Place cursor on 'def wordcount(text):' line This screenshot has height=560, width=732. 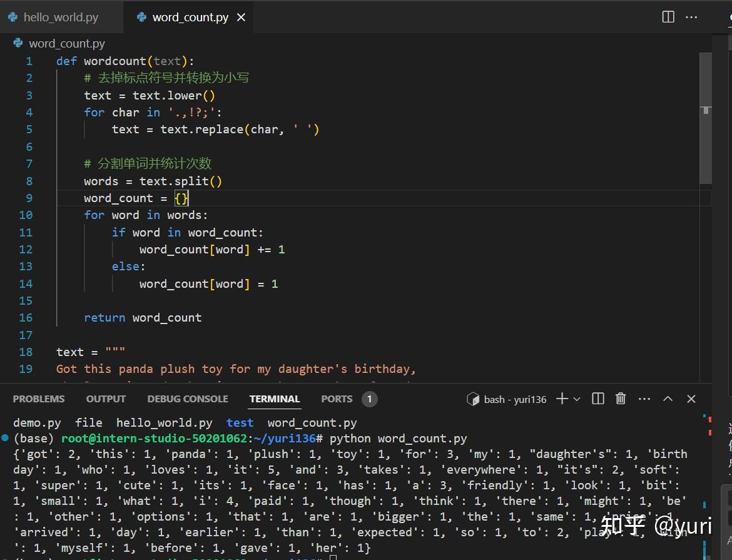(125, 61)
